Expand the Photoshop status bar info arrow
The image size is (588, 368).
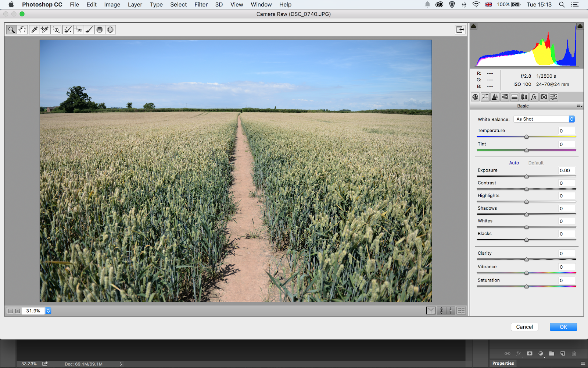pyautogui.click(x=121, y=364)
